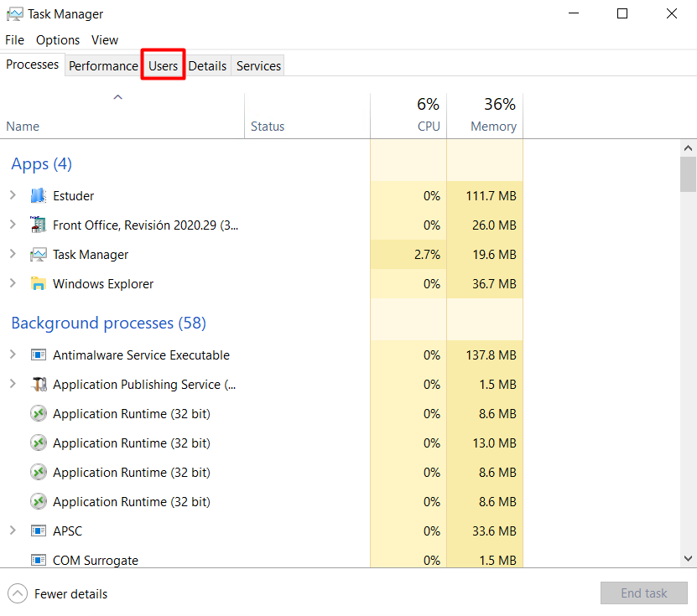The image size is (697, 616).
Task: Click the scrollbar up arrow
Action: coord(688,148)
